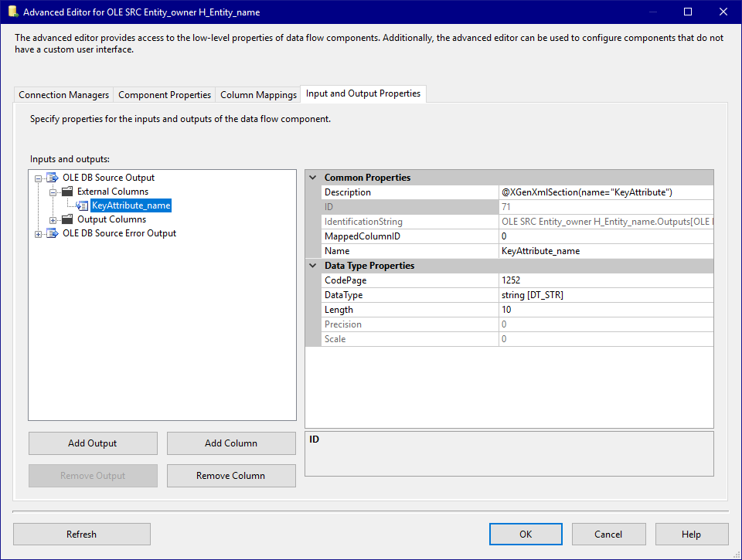Click the CodePage value 1252
The width and height of the screenshot is (742, 560).
pos(606,280)
